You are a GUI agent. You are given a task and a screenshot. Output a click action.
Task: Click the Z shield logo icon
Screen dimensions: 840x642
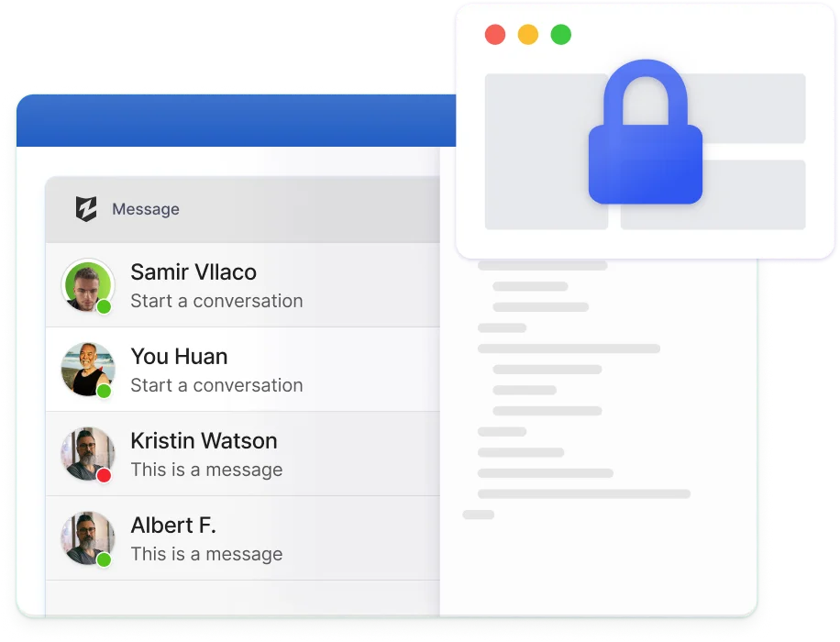tap(86, 209)
